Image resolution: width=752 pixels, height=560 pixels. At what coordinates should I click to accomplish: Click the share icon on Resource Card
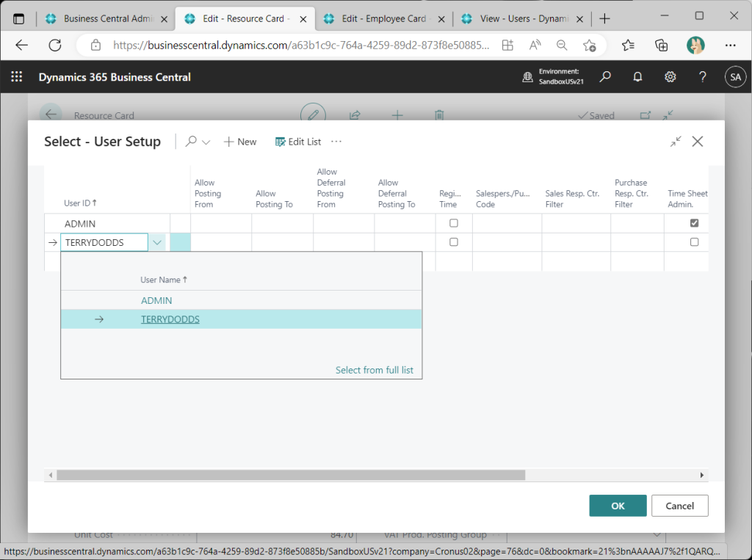click(x=355, y=115)
